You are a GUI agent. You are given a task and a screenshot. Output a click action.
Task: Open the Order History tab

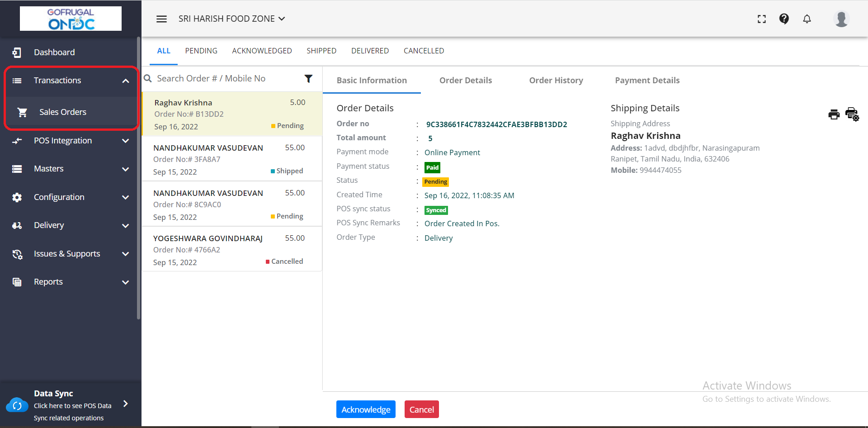(x=556, y=80)
